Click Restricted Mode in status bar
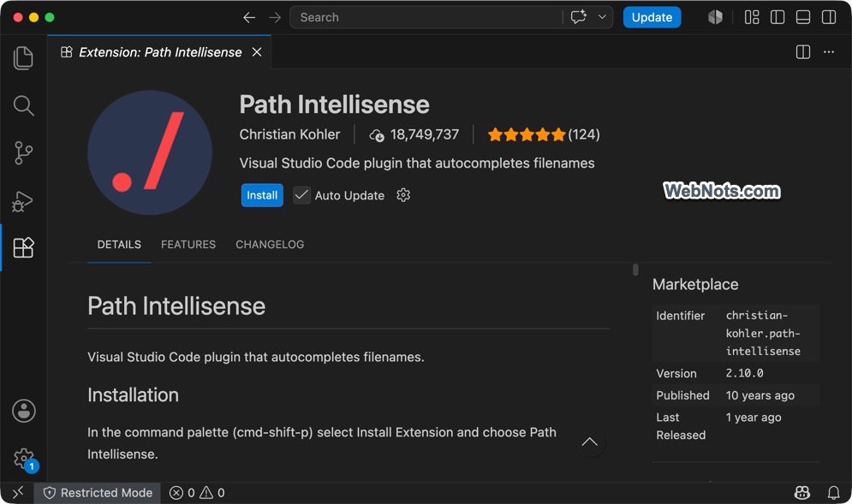 [x=98, y=493]
